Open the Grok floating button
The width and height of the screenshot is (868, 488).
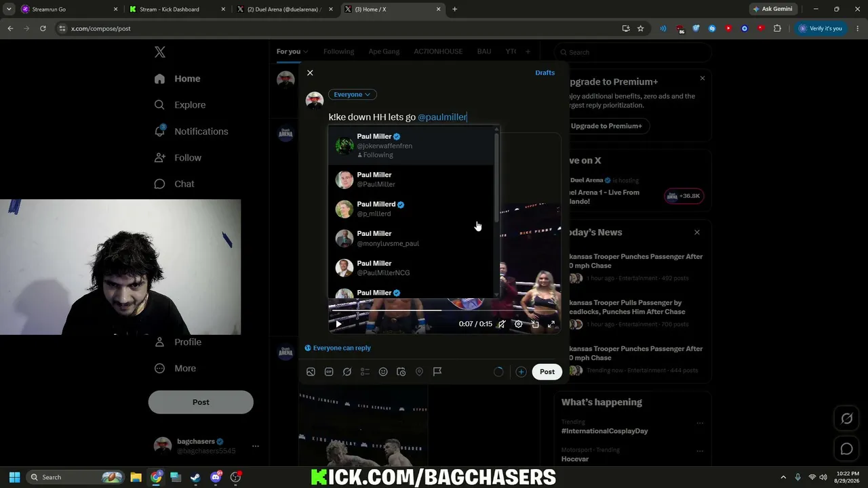click(847, 419)
